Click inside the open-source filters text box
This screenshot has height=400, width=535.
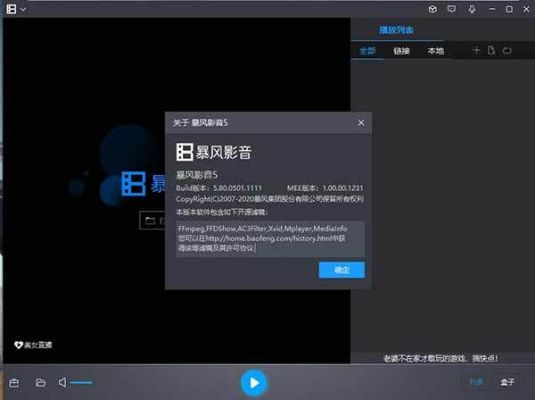click(270, 239)
